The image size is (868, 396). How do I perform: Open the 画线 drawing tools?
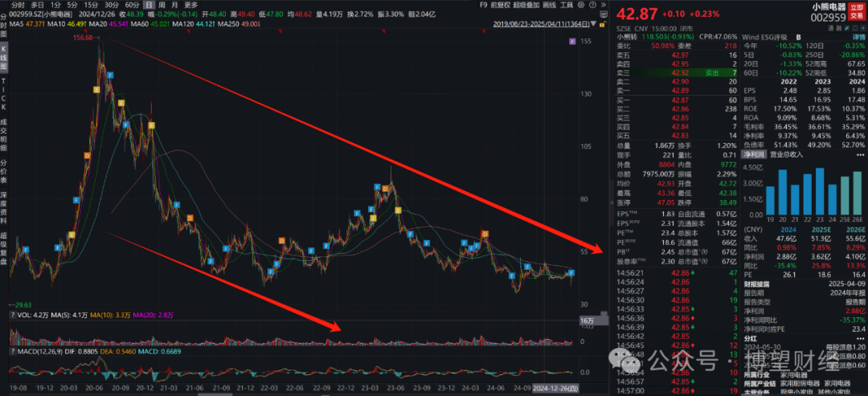549,5
